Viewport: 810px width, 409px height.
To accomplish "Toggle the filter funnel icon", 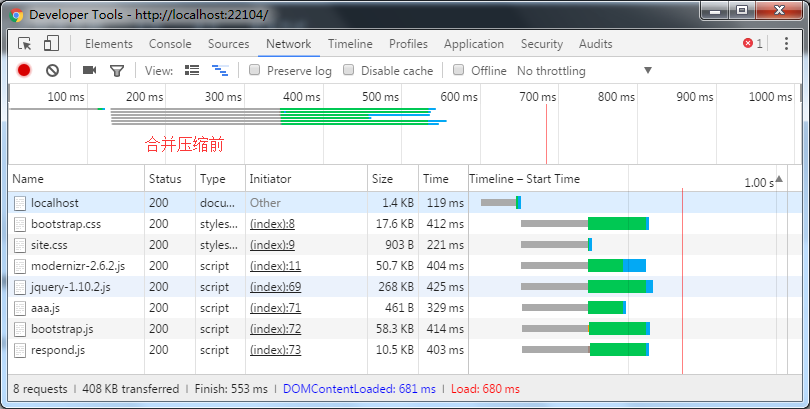I will point(117,71).
